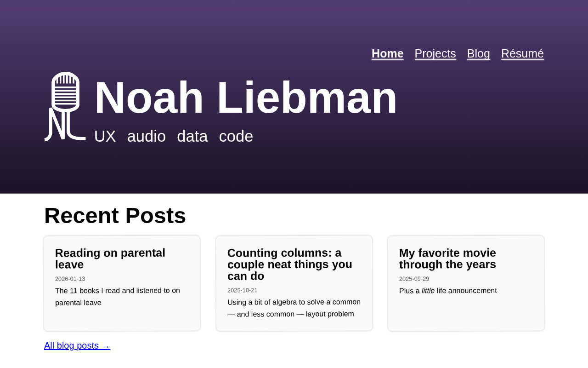Screen dimensions: 588x368
Task: Open My favorite movie through the years
Action: click(448, 259)
